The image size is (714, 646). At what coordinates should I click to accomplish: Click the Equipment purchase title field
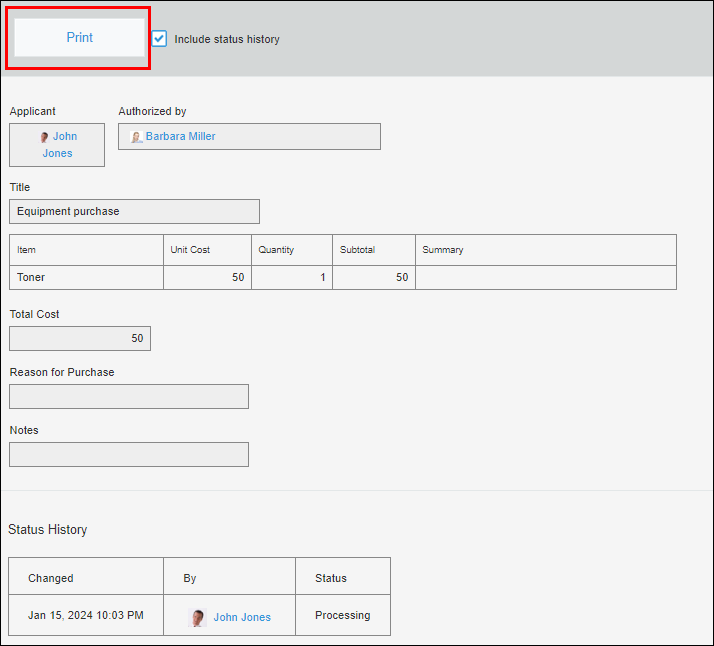(x=134, y=211)
